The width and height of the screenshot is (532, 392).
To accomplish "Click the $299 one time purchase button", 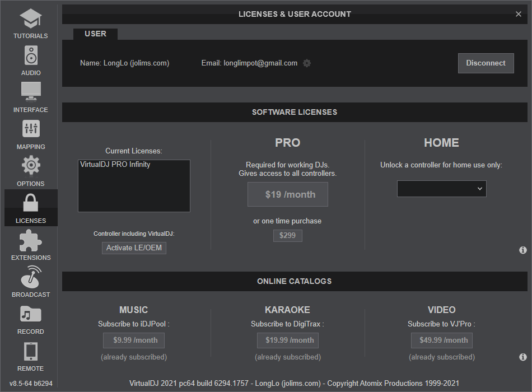I will (287, 236).
